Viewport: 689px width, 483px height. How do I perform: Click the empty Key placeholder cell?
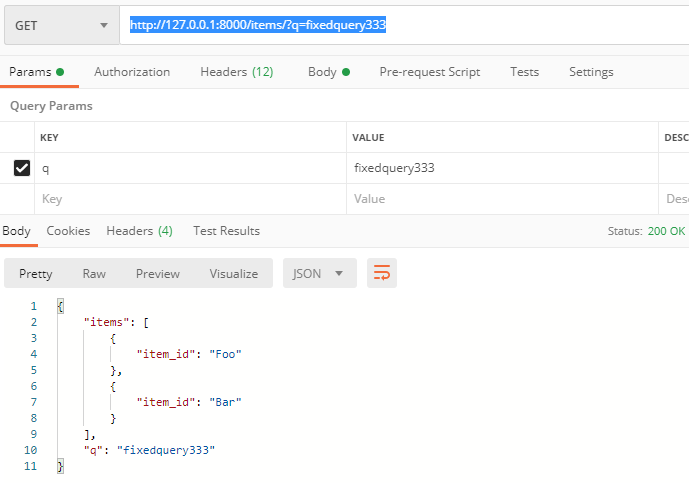[x=190, y=199]
